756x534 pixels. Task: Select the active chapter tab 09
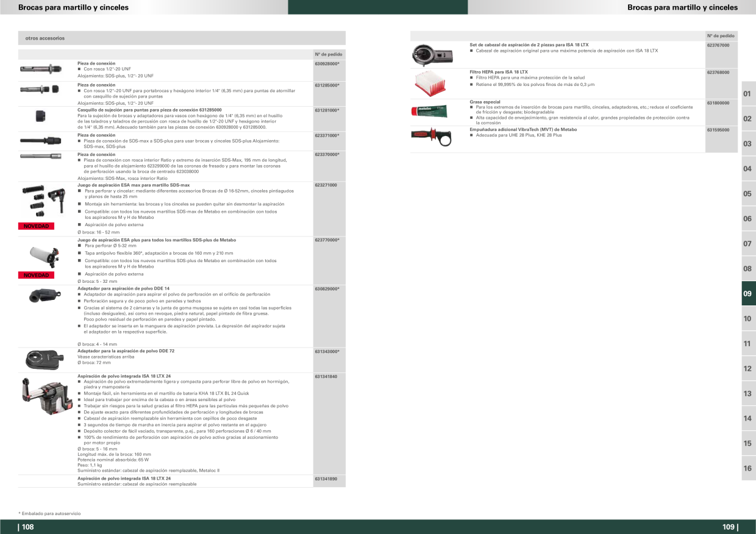pos(748,294)
